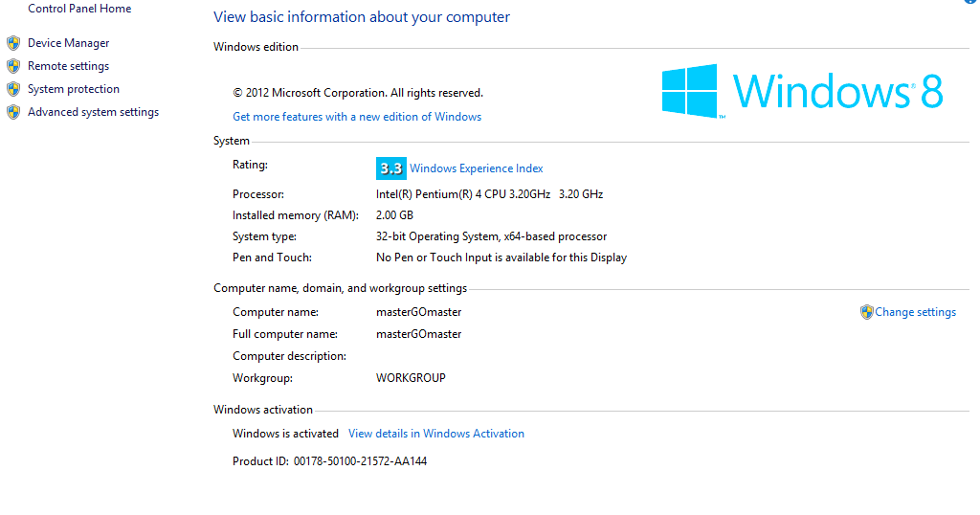Click the View basic information about your computer heading
This screenshot has width=980, height=515.
point(361,17)
